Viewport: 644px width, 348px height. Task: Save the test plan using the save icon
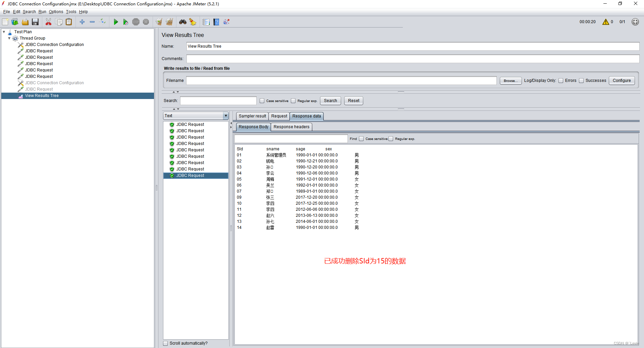coord(35,22)
